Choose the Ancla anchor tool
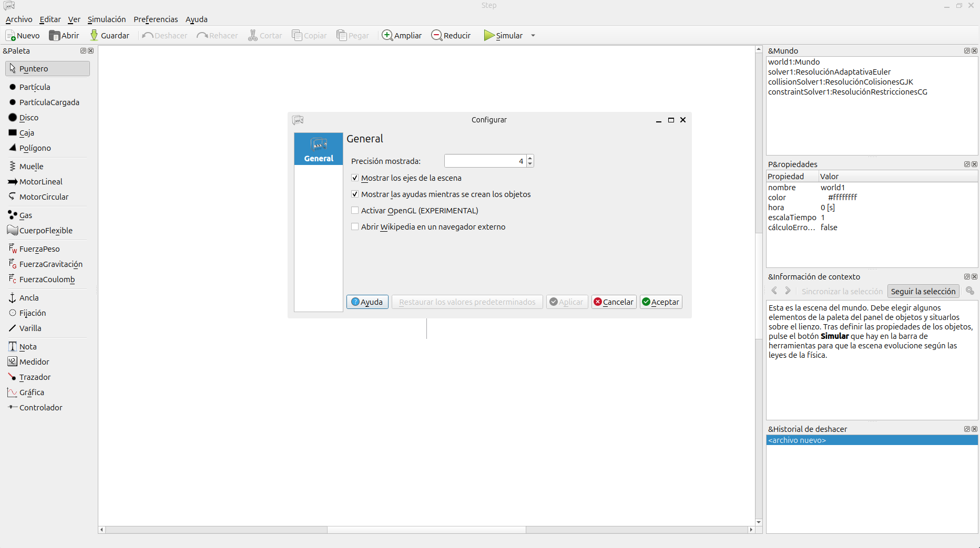This screenshot has height=548, width=980. pos(29,298)
